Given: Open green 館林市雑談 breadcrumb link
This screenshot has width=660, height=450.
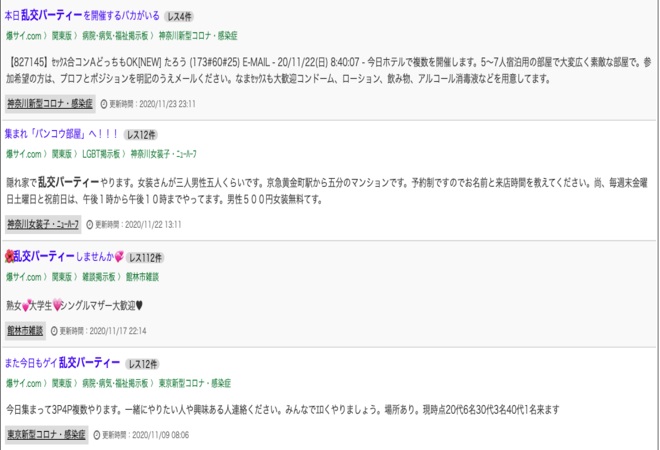Looking at the screenshot, I should pyautogui.click(x=142, y=277).
